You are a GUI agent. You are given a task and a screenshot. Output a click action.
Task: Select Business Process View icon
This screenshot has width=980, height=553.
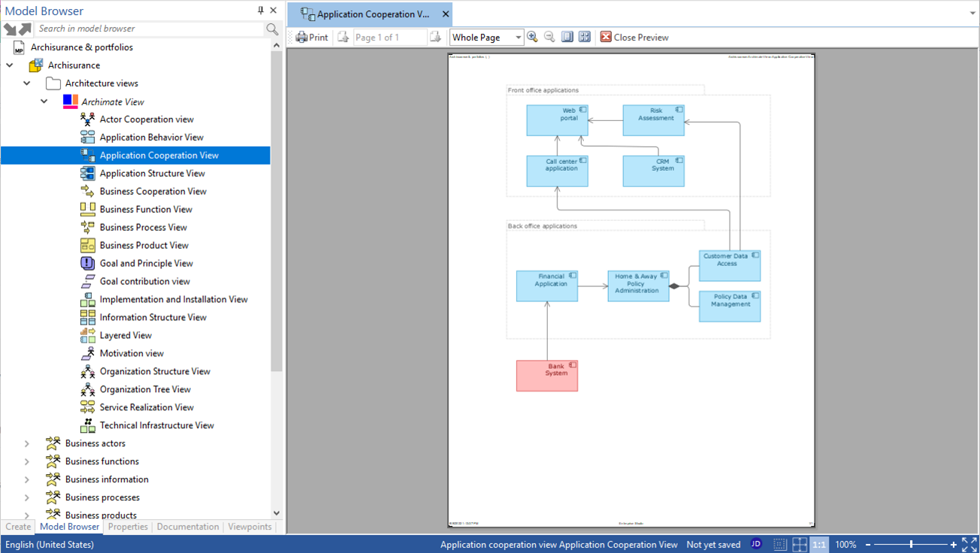click(x=88, y=228)
